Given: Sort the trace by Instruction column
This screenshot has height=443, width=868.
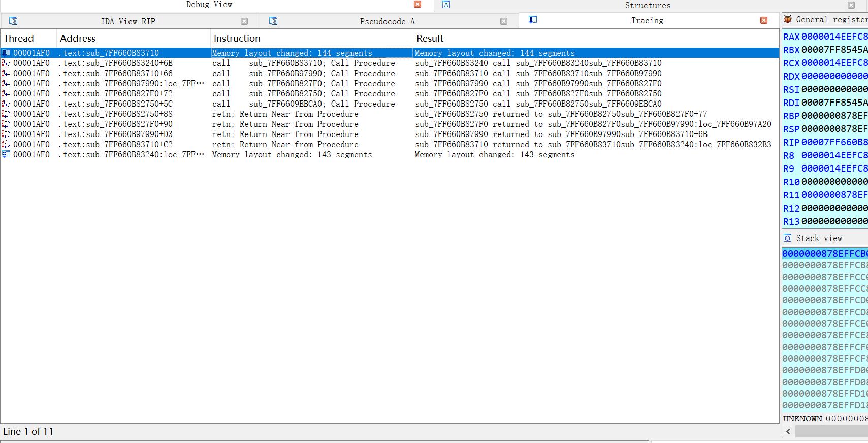Looking at the screenshot, I should (312, 38).
